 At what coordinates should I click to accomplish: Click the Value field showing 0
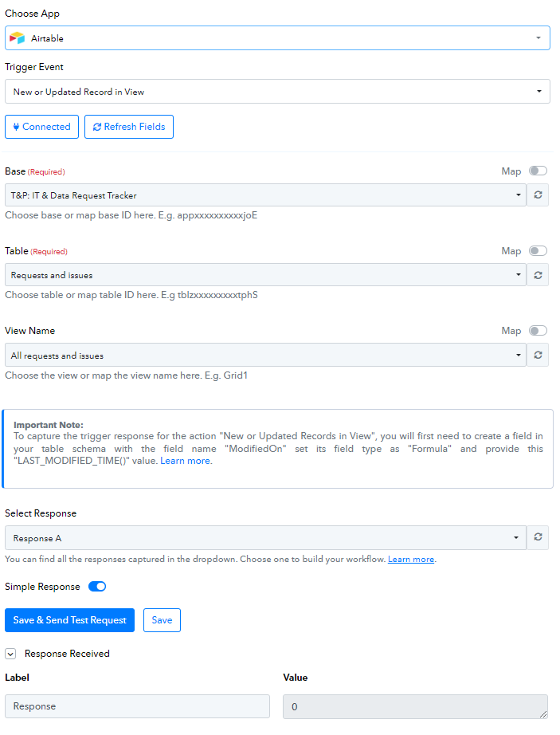[415, 706]
